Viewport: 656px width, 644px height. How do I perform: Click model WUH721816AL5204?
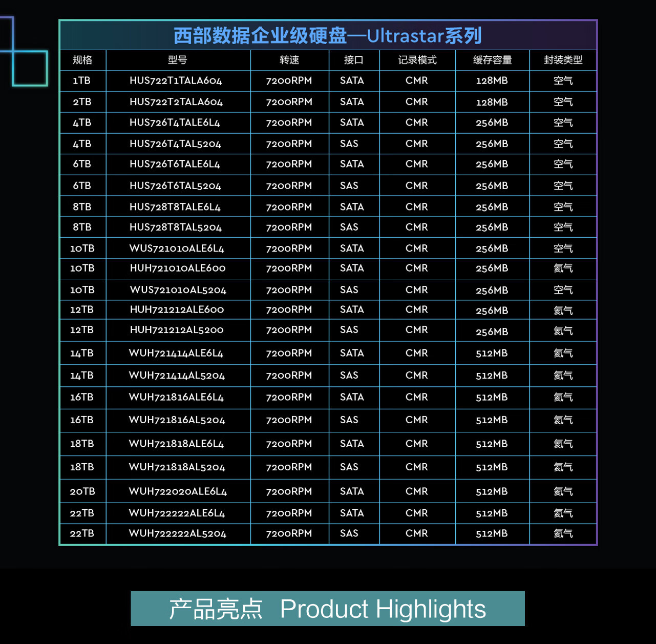pos(177,420)
